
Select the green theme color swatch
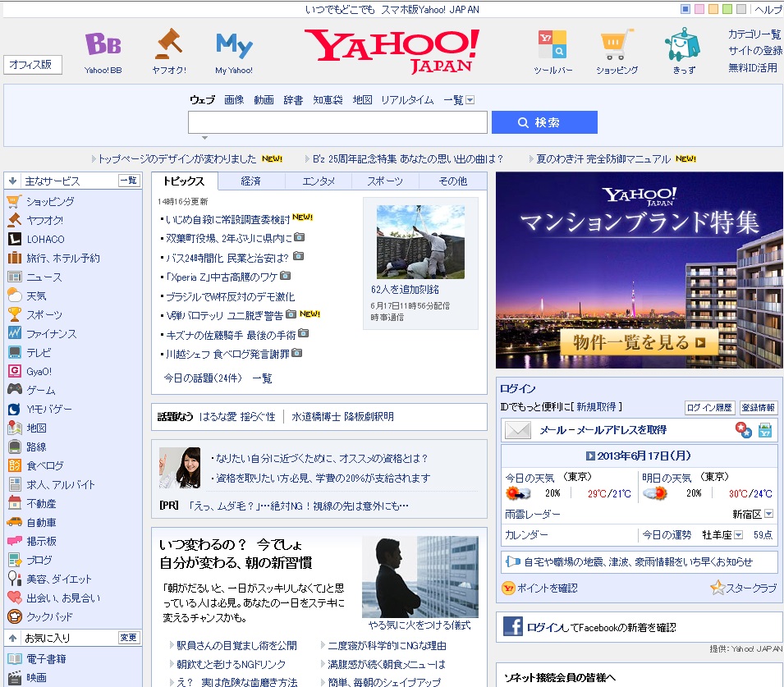coord(727,9)
